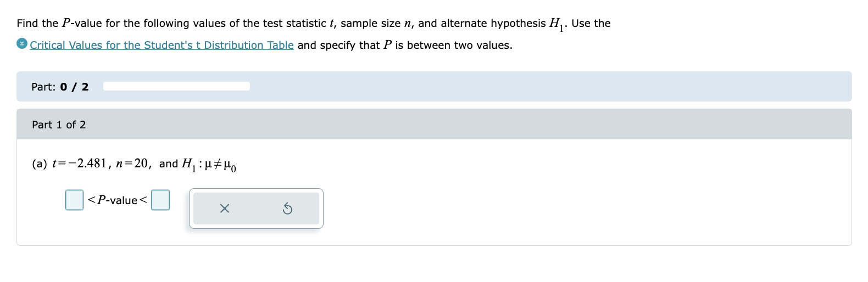Click the '<P-value<' text between the boxes
Screen dimensions: 868x282
click(x=117, y=200)
